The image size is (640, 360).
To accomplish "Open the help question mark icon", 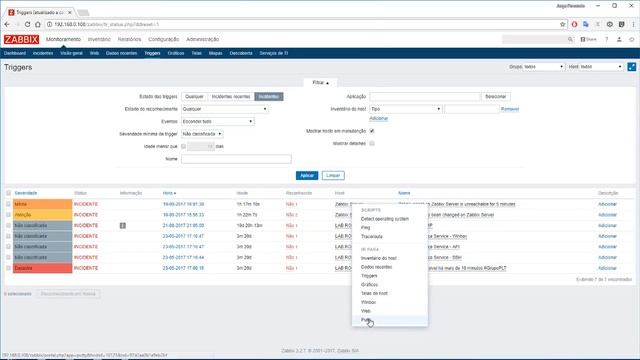I will 607,39.
